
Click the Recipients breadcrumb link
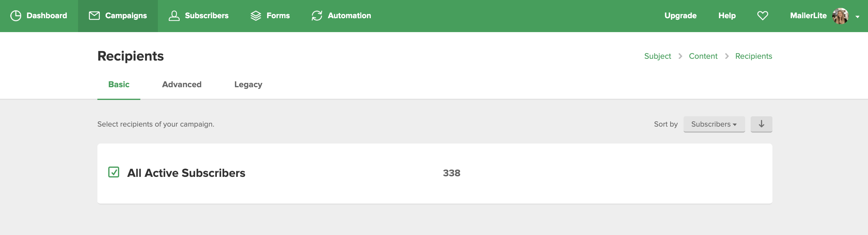click(x=753, y=56)
